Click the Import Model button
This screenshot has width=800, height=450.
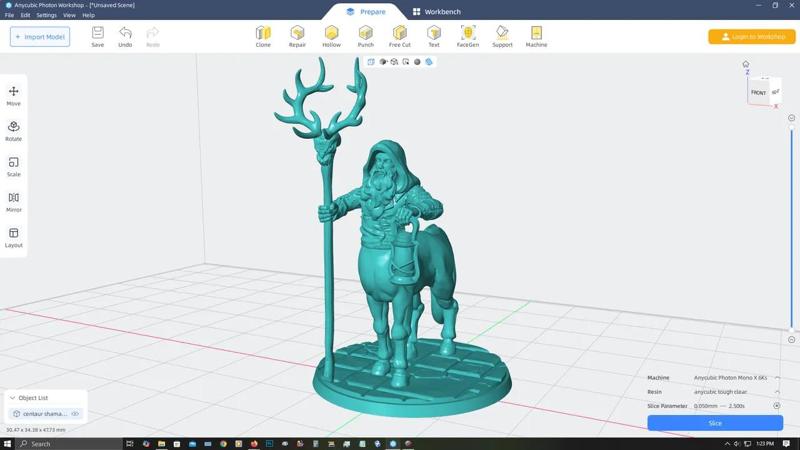click(x=40, y=37)
